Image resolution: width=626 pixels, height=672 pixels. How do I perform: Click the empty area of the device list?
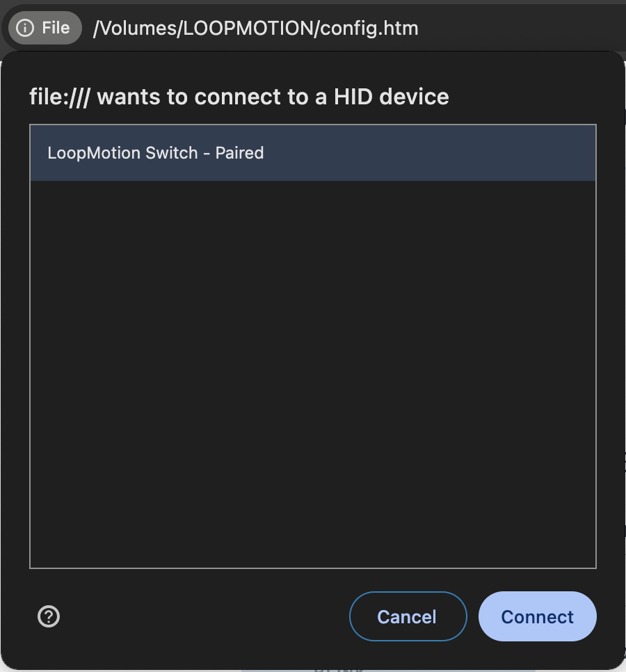coord(313,374)
